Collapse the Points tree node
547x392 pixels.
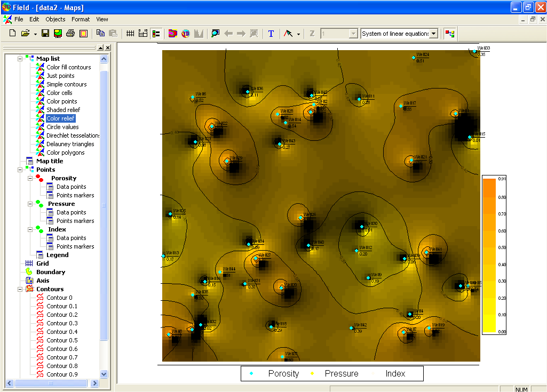tap(20, 170)
